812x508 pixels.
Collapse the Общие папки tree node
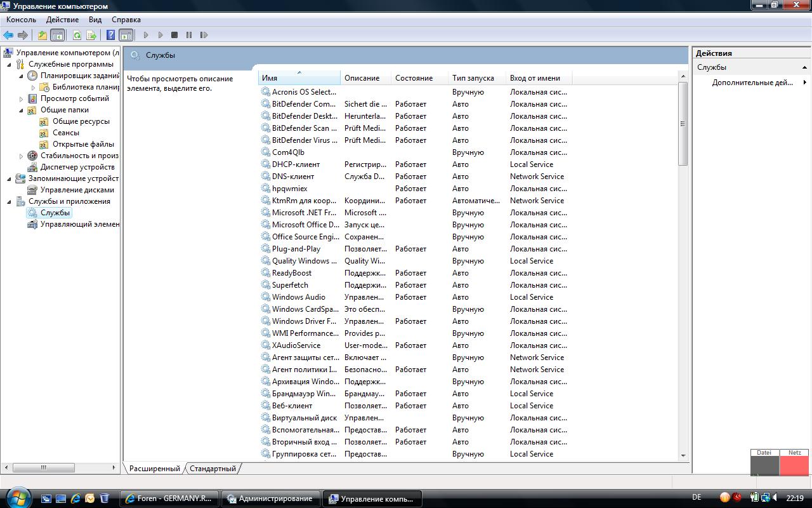pyautogui.click(x=22, y=110)
